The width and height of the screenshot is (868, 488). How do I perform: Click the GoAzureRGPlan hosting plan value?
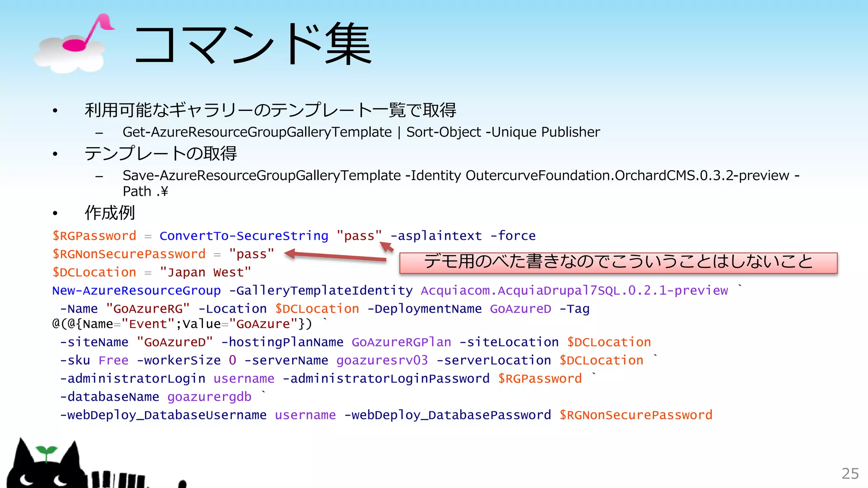click(x=401, y=342)
